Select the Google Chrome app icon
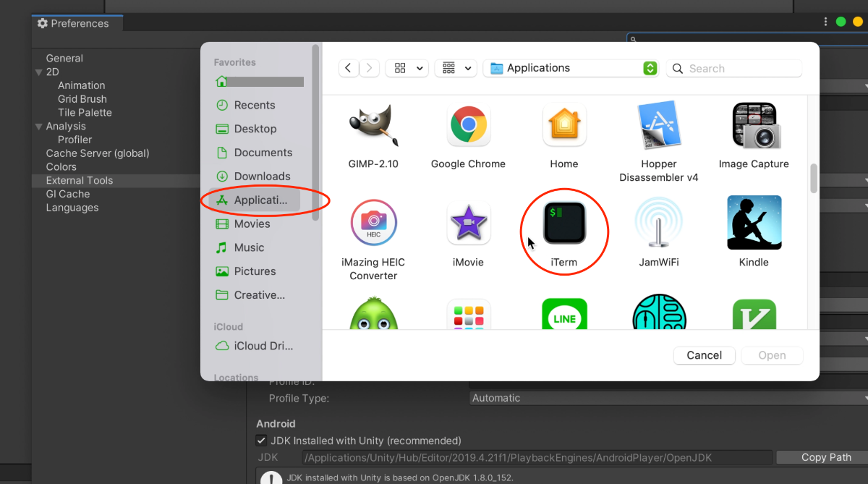The image size is (868, 484). [468, 125]
